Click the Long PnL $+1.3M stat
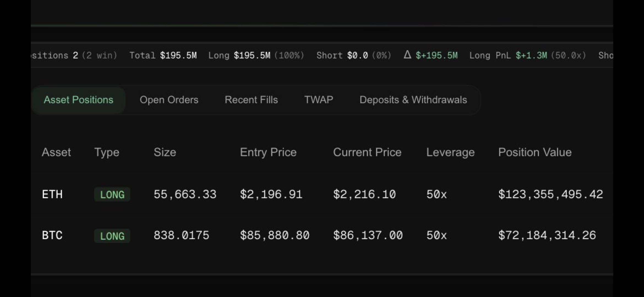 click(531, 56)
